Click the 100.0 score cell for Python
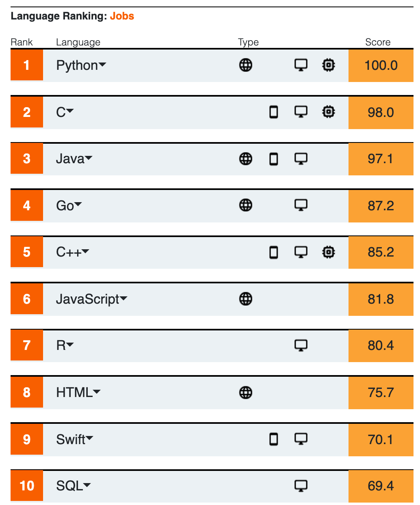This screenshot has height=505, width=420. pyautogui.click(x=381, y=65)
